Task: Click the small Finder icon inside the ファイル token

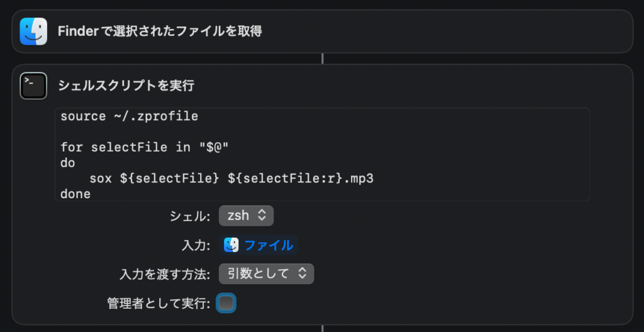Action: pos(231,245)
